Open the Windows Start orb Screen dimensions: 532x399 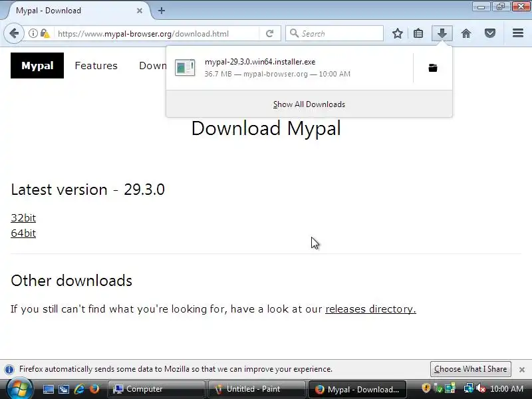19,389
